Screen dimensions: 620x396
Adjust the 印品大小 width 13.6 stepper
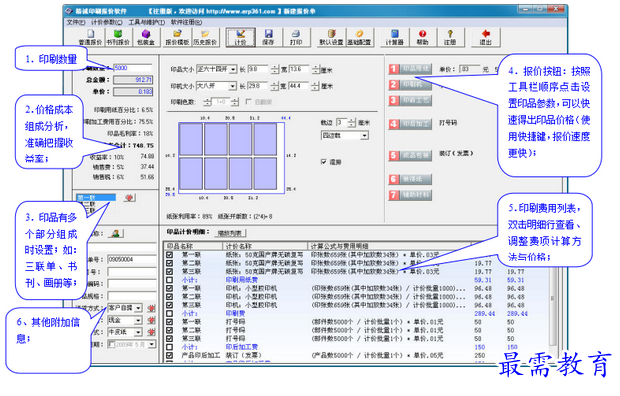316,69
